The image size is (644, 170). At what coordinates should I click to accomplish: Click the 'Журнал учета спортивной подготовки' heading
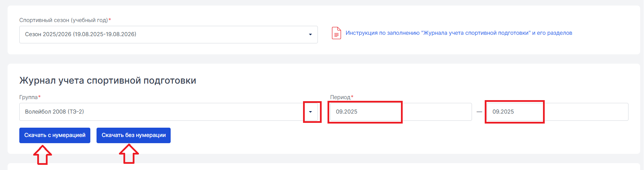click(108, 81)
